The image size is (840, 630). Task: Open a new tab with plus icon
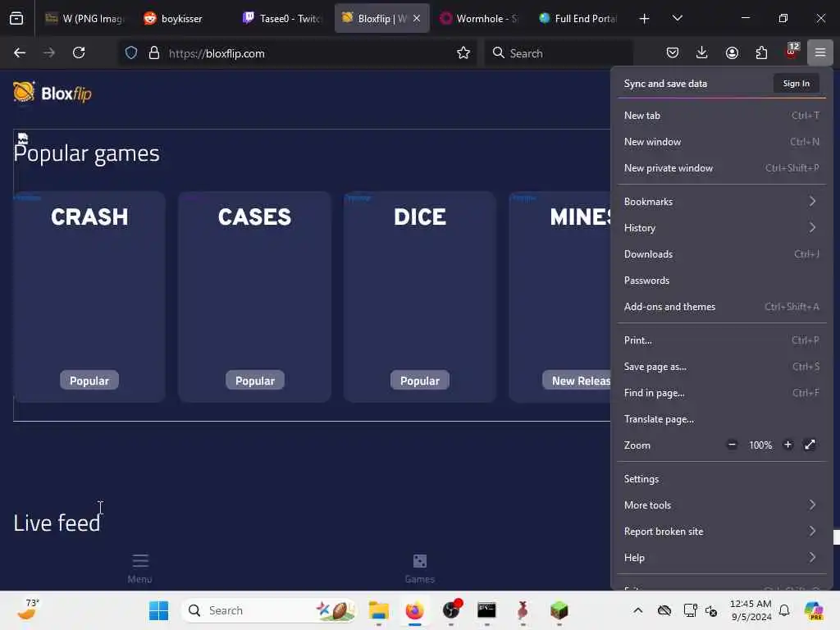coord(645,19)
